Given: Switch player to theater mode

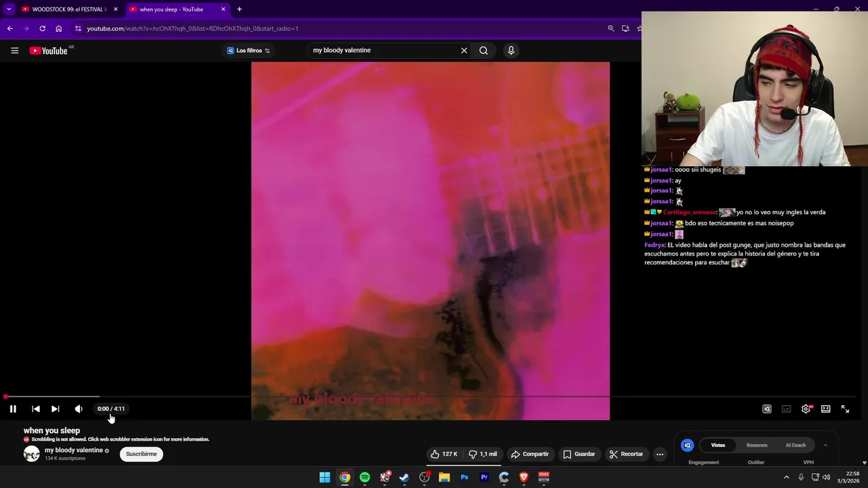Looking at the screenshot, I should (826, 409).
